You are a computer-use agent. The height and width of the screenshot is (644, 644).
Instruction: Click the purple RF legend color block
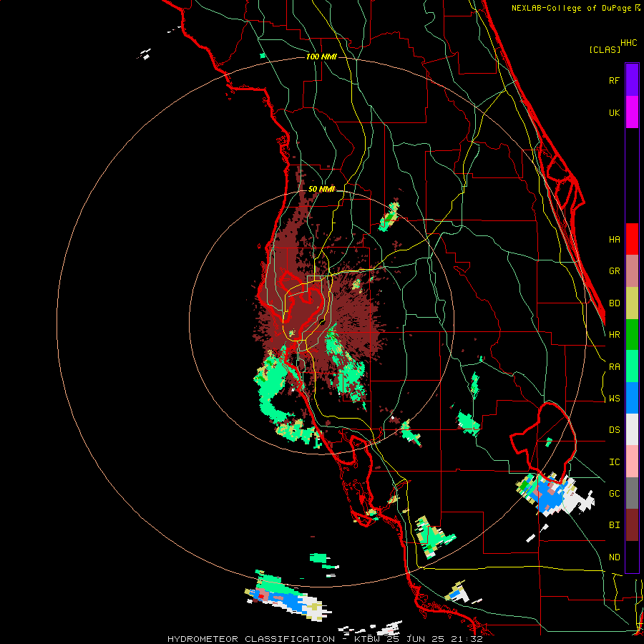click(632, 80)
